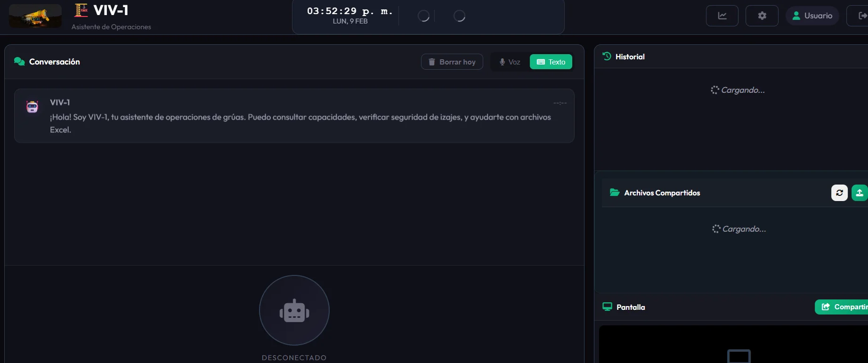Click the user silhouette icon in Usuario

[x=796, y=16]
